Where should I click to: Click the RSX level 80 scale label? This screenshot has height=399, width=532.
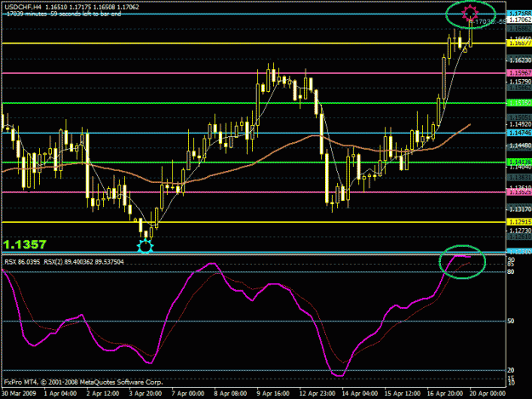pos(511,271)
